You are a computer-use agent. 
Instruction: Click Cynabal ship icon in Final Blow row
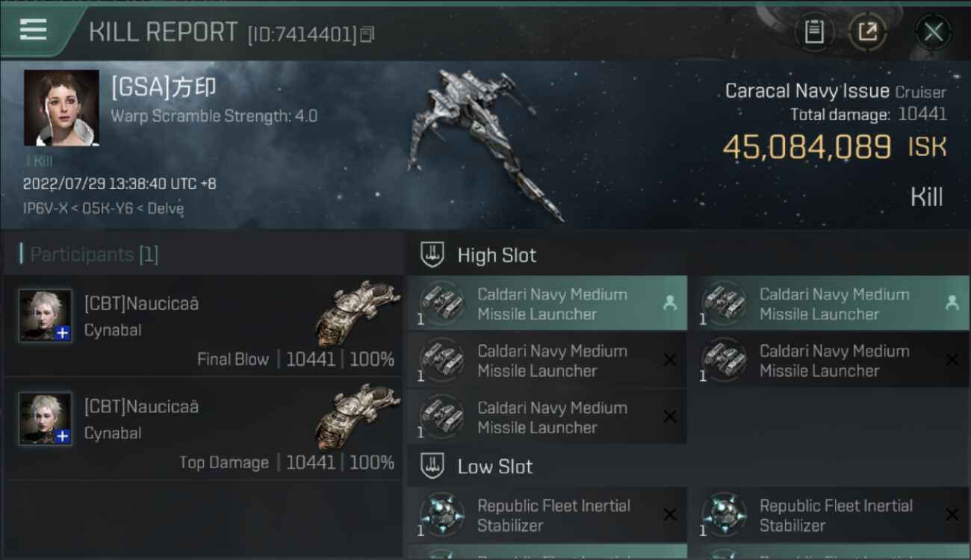tap(357, 314)
